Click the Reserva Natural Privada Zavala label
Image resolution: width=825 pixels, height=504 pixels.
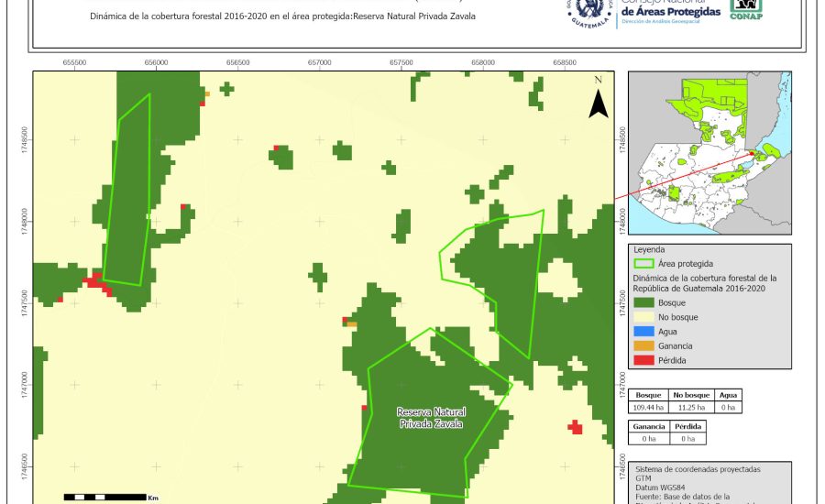[431, 418]
